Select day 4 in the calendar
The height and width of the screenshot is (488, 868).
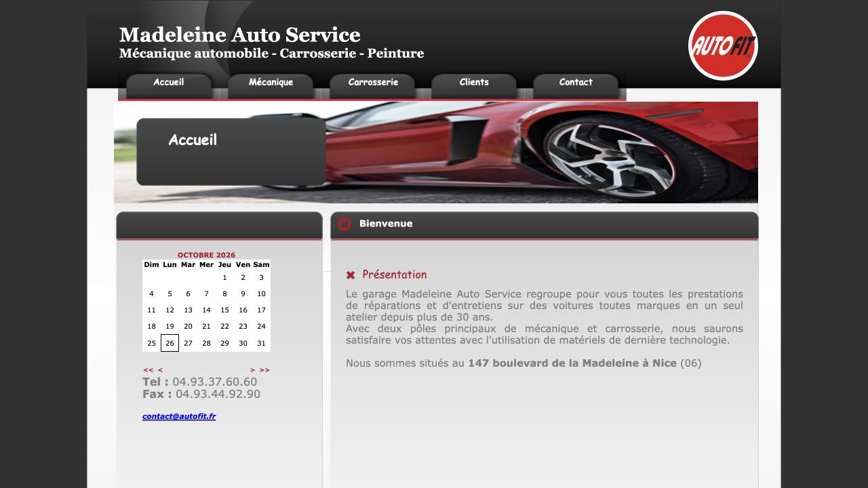pos(151,293)
